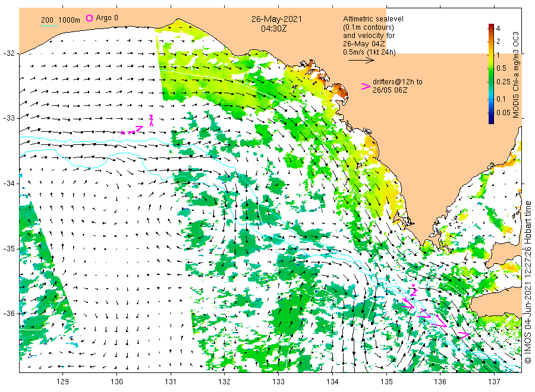535x392 pixels.
Task: Click the latitude axis label -35
Action: [x=10, y=249]
